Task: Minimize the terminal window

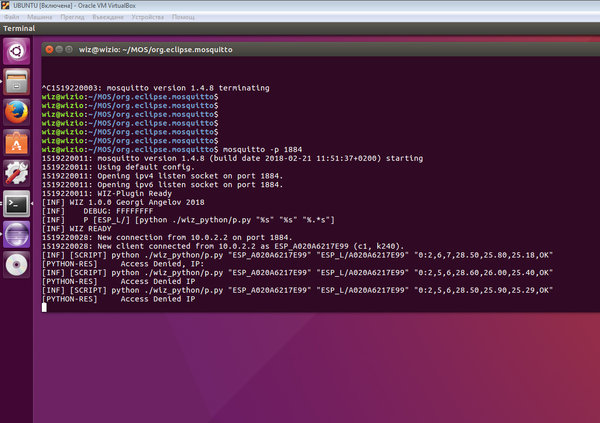Action: (x=59, y=49)
